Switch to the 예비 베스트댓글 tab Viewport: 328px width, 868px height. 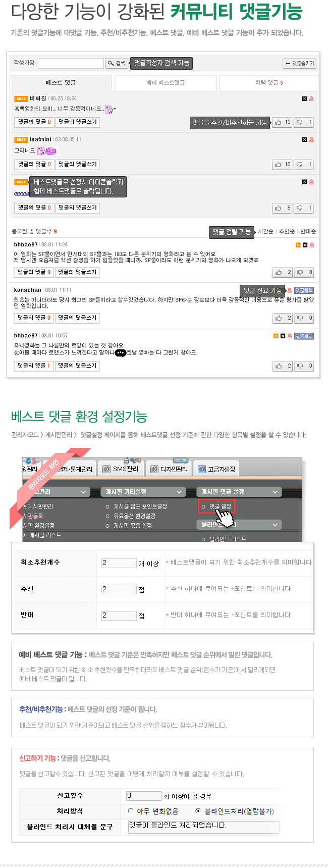click(x=166, y=82)
